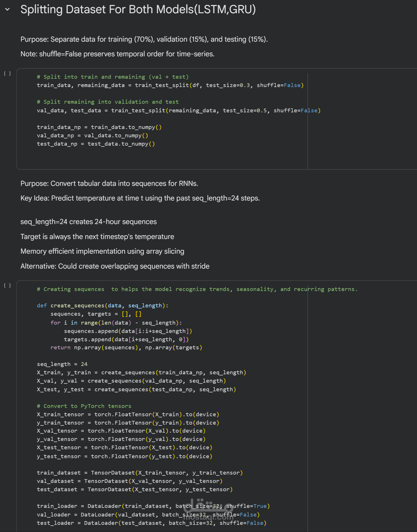Click the return np.array(sequences) line
Screen dimensions: 417x532
[126, 348]
